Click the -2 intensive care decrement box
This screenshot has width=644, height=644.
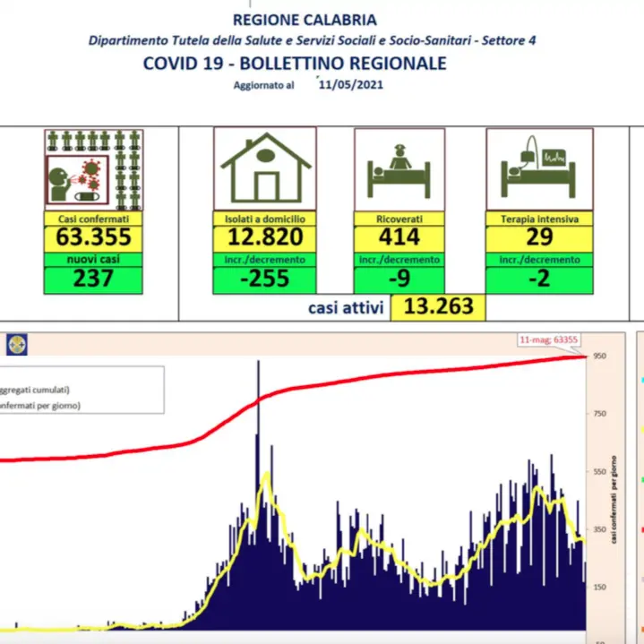[x=539, y=279]
